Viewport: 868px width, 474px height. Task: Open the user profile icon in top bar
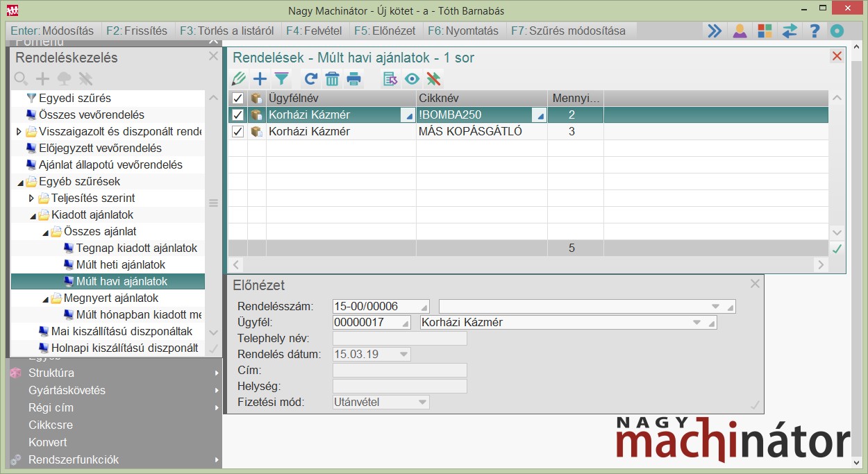pos(740,31)
